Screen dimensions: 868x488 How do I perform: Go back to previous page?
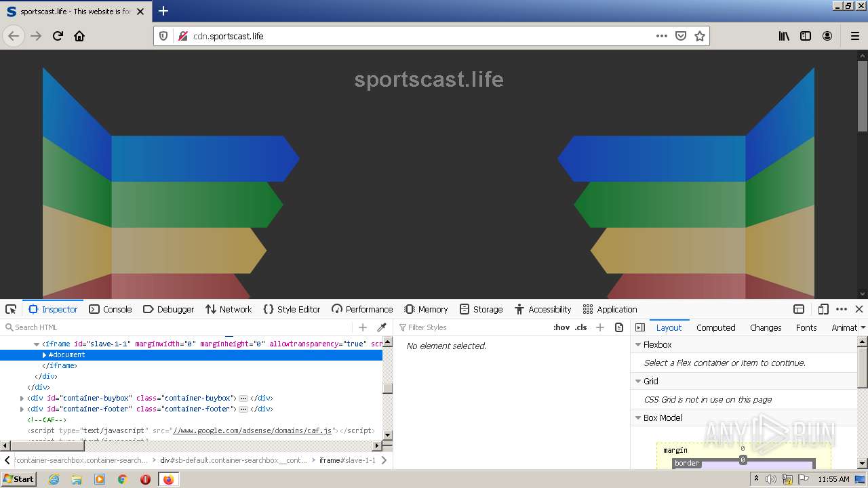14,36
